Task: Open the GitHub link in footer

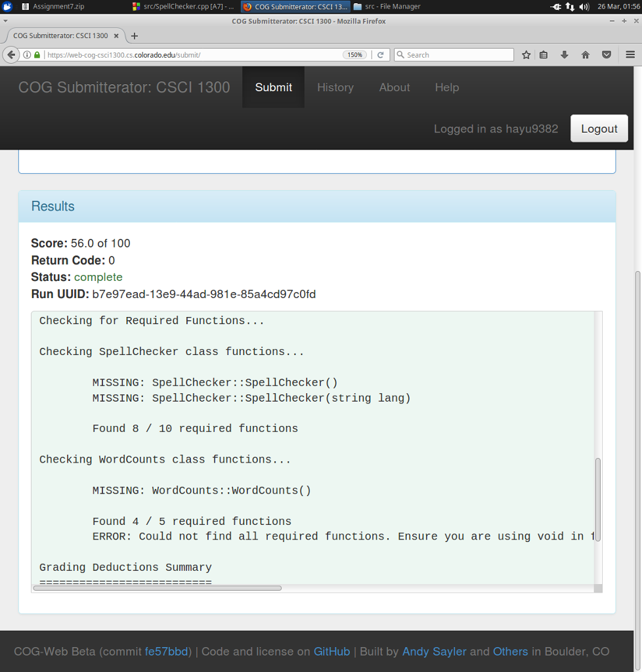Action: pyautogui.click(x=332, y=652)
